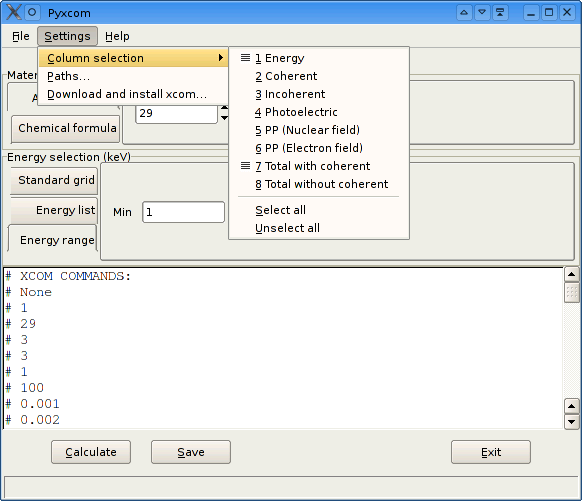Viewport: 582px width, 501px height.
Task: Close the Settings menu
Action: click(x=67, y=36)
